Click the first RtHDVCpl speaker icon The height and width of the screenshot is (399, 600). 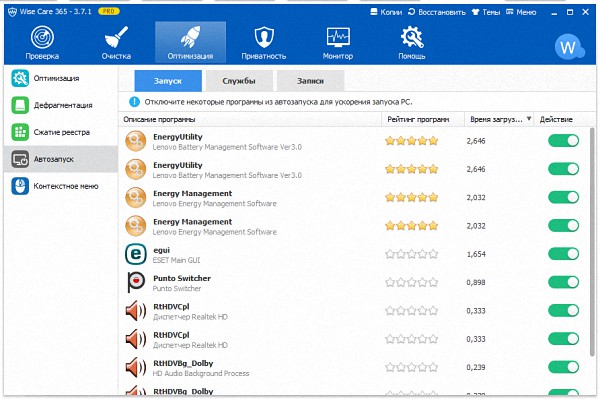click(136, 311)
